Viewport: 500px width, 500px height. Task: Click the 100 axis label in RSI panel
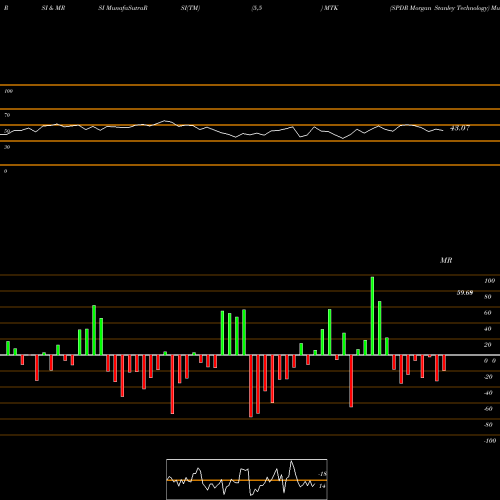pos(9,91)
